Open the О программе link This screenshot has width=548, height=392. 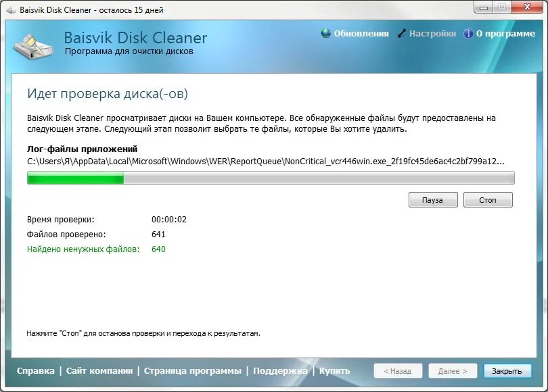(505, 34)
